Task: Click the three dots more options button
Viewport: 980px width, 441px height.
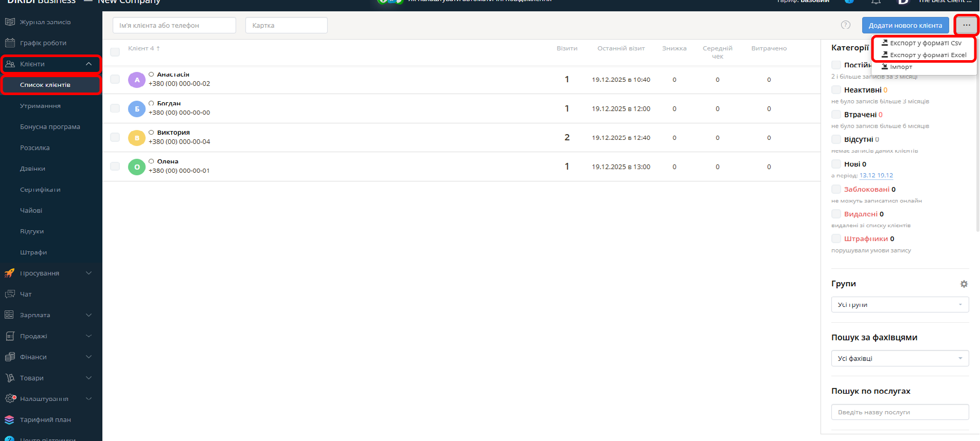Action: click(x=966, y=25)
